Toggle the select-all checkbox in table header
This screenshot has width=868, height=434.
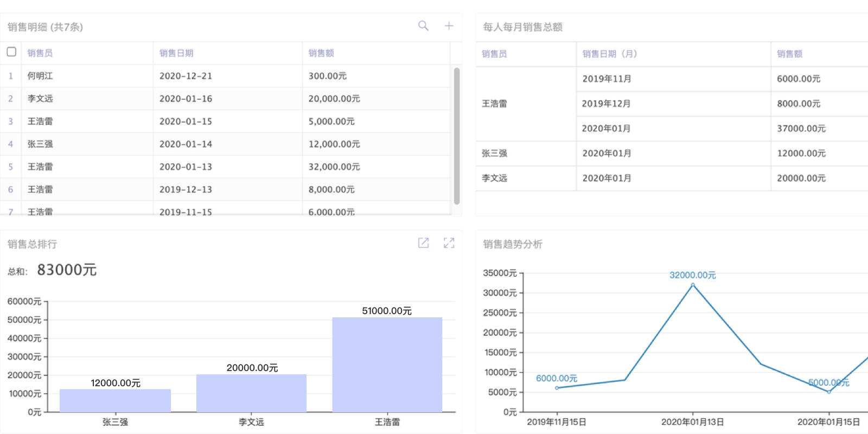11,52
